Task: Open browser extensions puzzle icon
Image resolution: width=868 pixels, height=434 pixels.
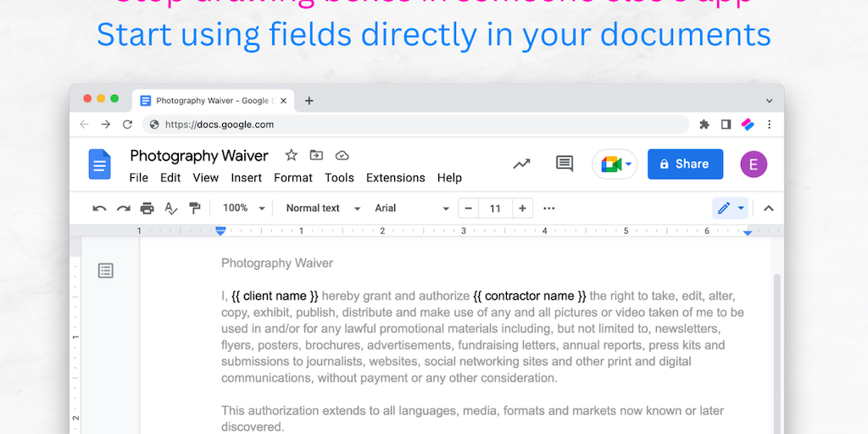Action: 704,125
